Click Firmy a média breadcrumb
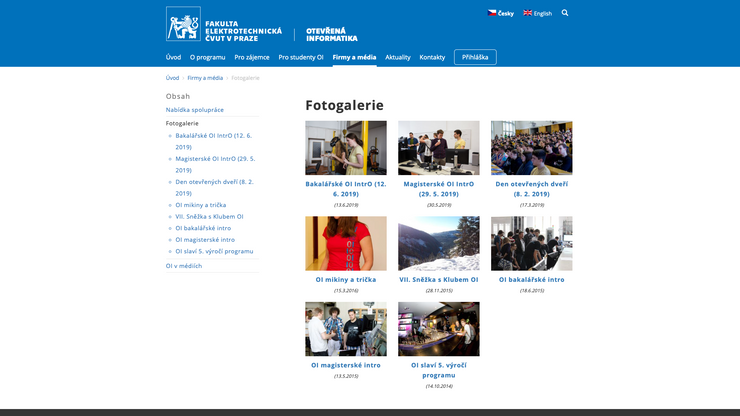The width and height of the screenshot is (740, 416). coord(205,77)
